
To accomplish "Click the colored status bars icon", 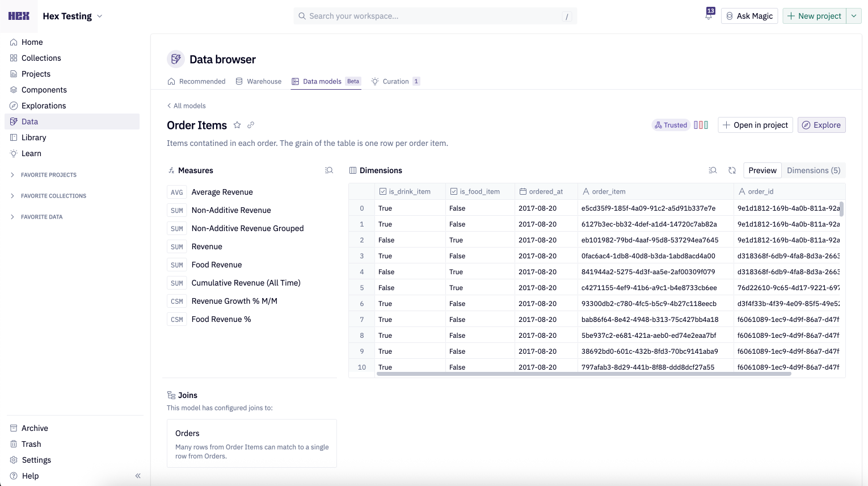I will 701,125.
